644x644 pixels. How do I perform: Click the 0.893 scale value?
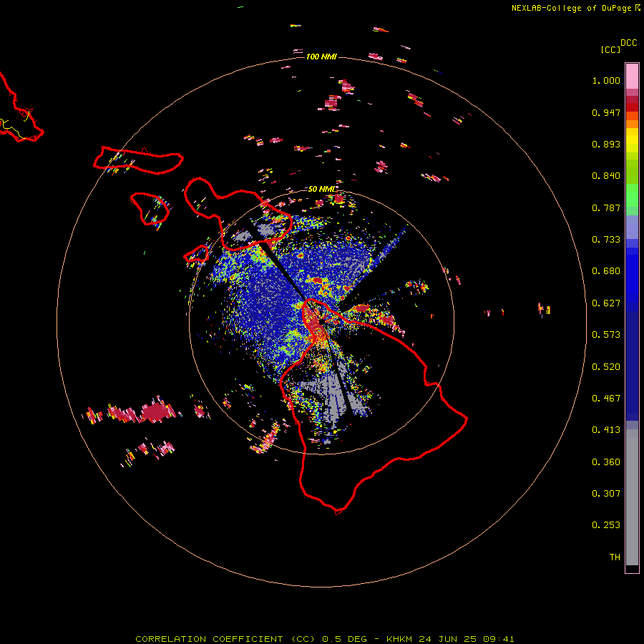(x=606, y=144)
